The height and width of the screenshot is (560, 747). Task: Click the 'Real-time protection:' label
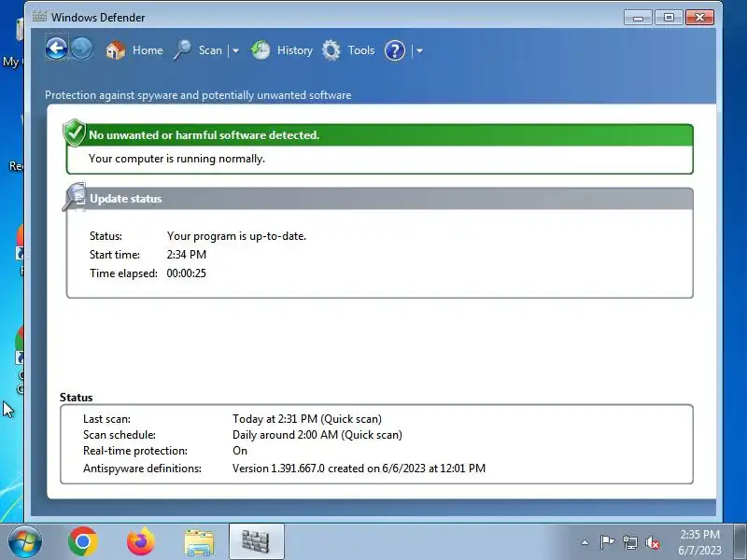pyautogui.click(x=135, y=451)
